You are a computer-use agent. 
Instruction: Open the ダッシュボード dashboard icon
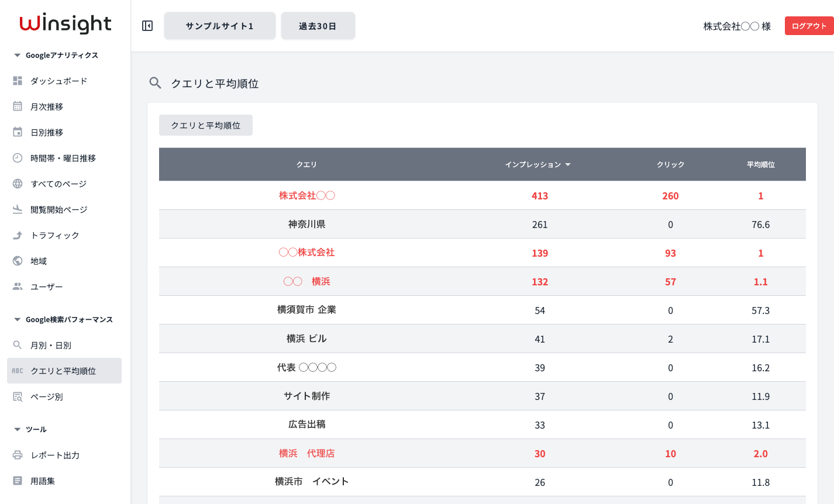coord(18,81)
